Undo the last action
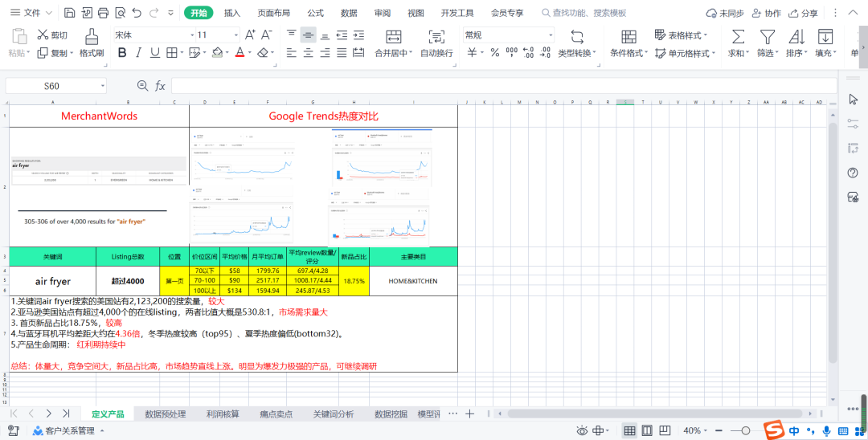The width and height of the screenshot is (868, 440). coord(137,13)
